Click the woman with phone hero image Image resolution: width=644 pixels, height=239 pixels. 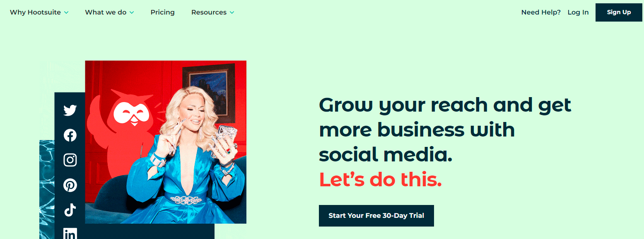166,142
